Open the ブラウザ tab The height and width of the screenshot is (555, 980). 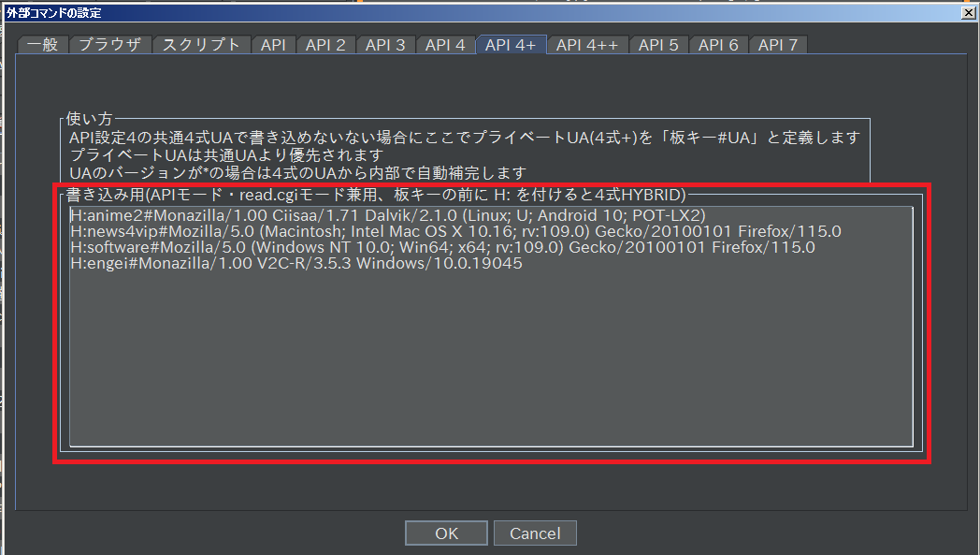(x=110, y=45)
